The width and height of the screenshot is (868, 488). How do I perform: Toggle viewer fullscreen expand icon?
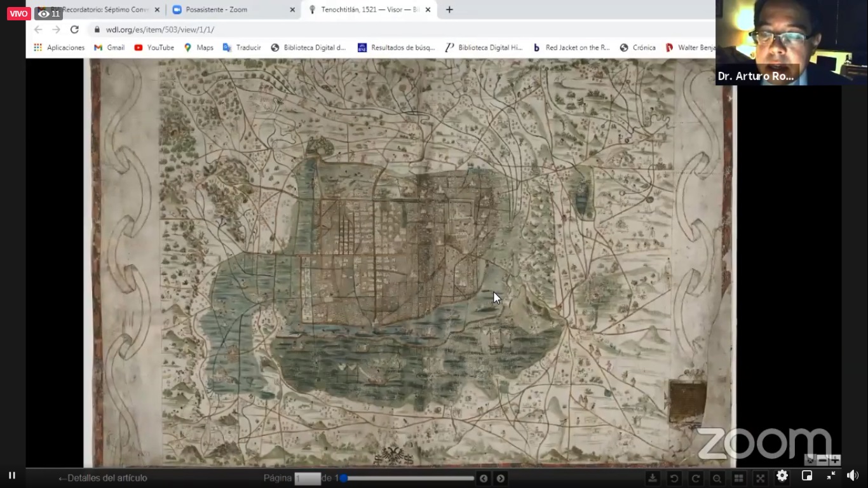click(x=761, y=478)
